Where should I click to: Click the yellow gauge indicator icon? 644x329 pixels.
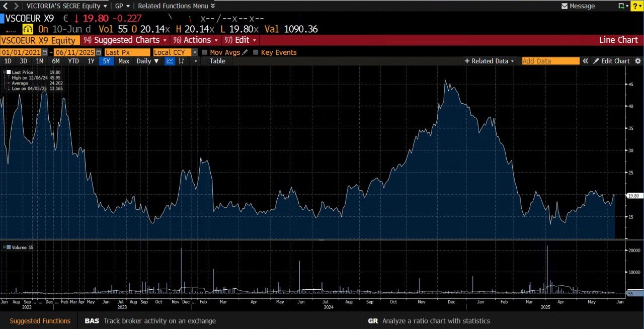pos(28,29)
